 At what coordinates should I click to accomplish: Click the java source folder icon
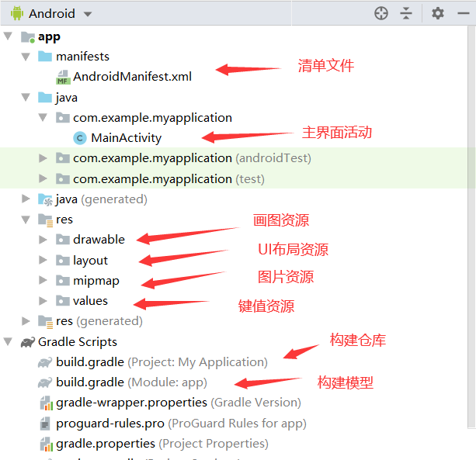45,98
